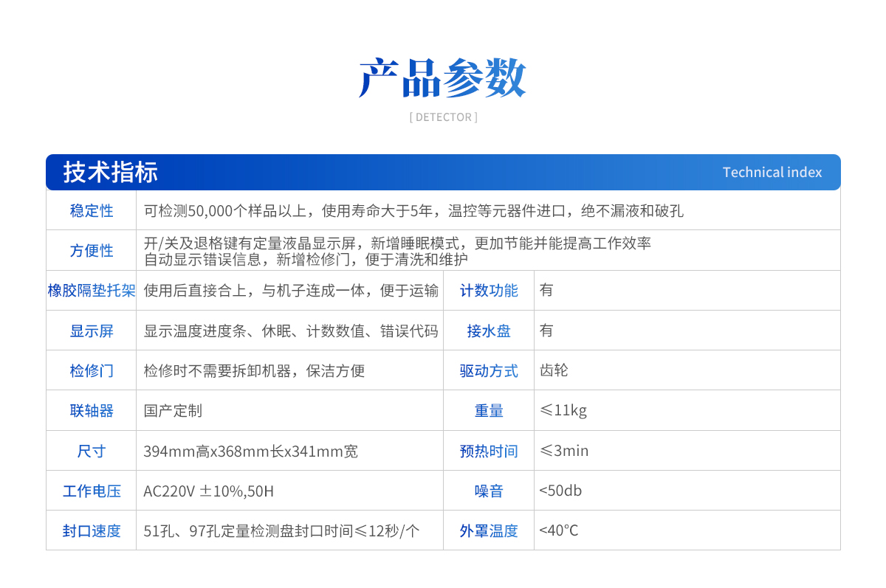Click the Technical index header text

pos(772,172)
